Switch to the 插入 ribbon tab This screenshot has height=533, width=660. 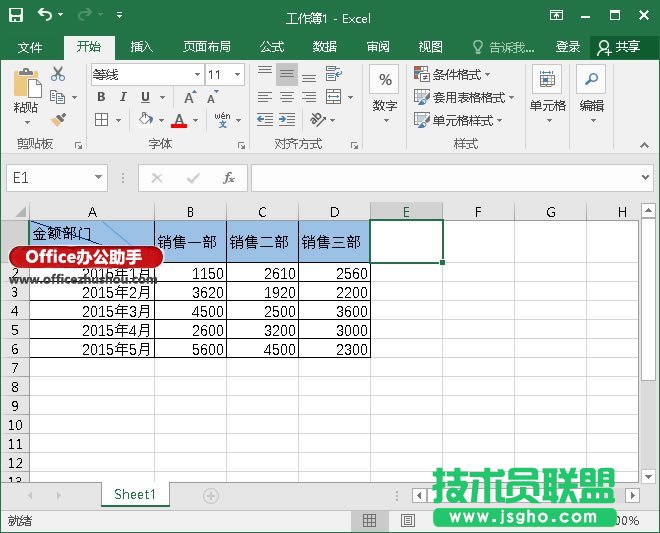click(x=141, y=47)
